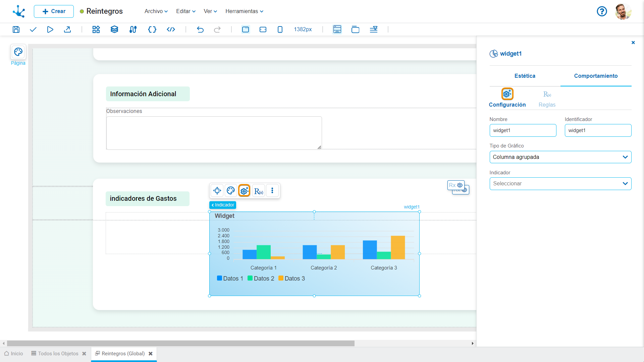Close the Todos los Objetos tab
This screenshot has width=644, height=362.
point(84,354)
